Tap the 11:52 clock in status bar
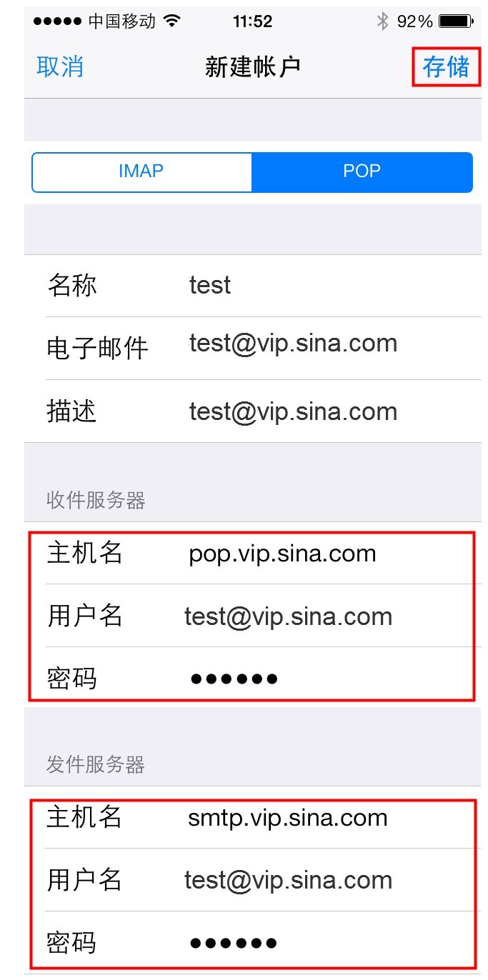 (x=252, y=21)
